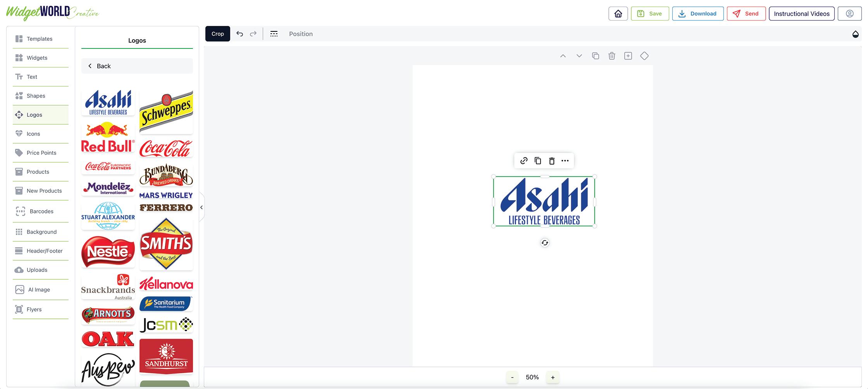Add the Mars Wrigley logo

[166, 195]
